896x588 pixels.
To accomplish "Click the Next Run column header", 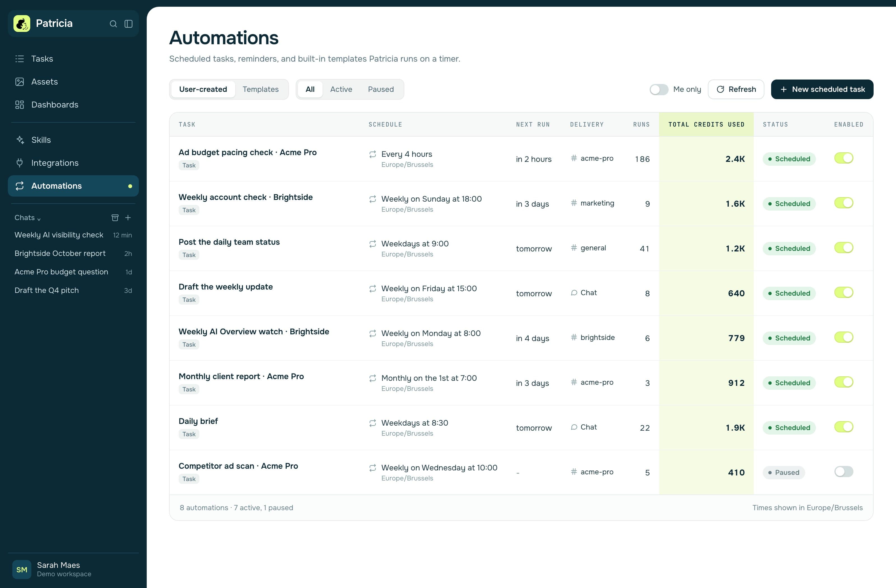I will click(x=533, y=125).
